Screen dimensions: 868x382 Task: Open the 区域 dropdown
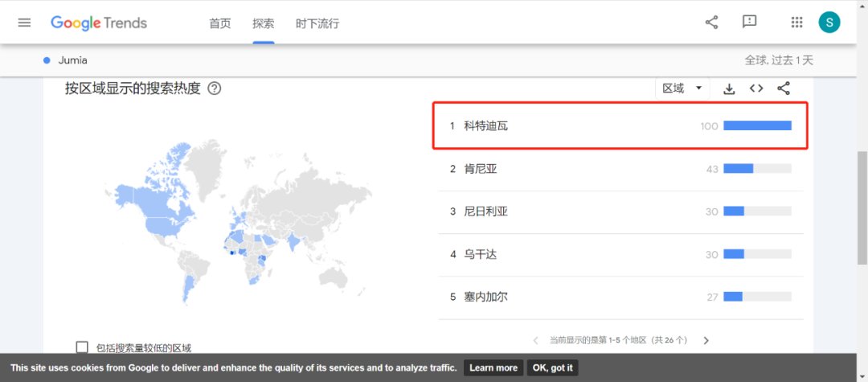coord(682,88)
